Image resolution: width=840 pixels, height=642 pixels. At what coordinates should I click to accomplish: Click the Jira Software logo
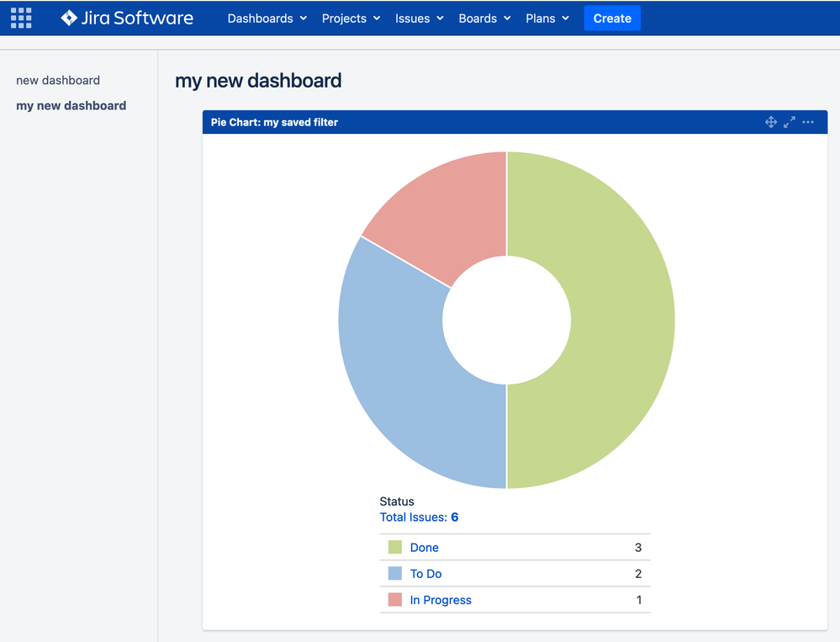127,18
